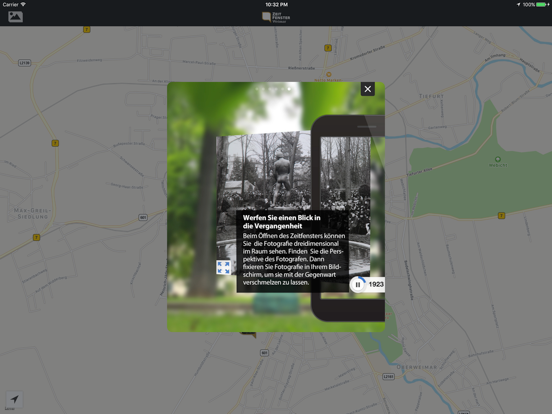Select the 1923 year label

point(376,284)
